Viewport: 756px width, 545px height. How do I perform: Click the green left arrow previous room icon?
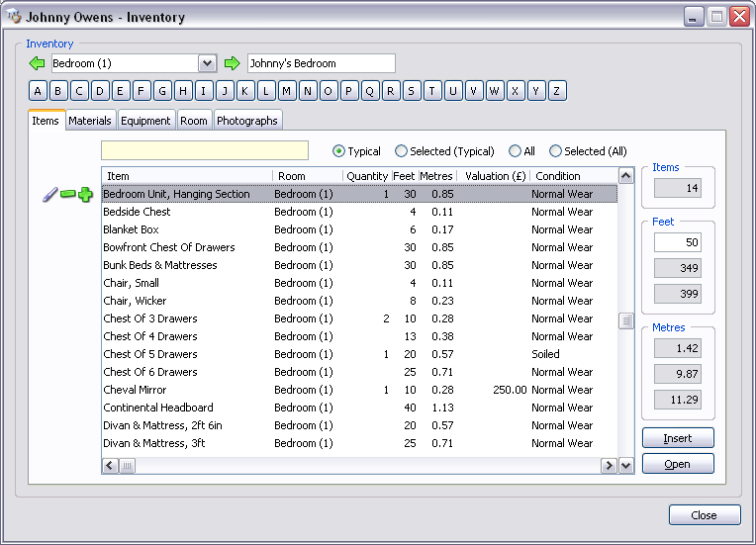[38, 63]
